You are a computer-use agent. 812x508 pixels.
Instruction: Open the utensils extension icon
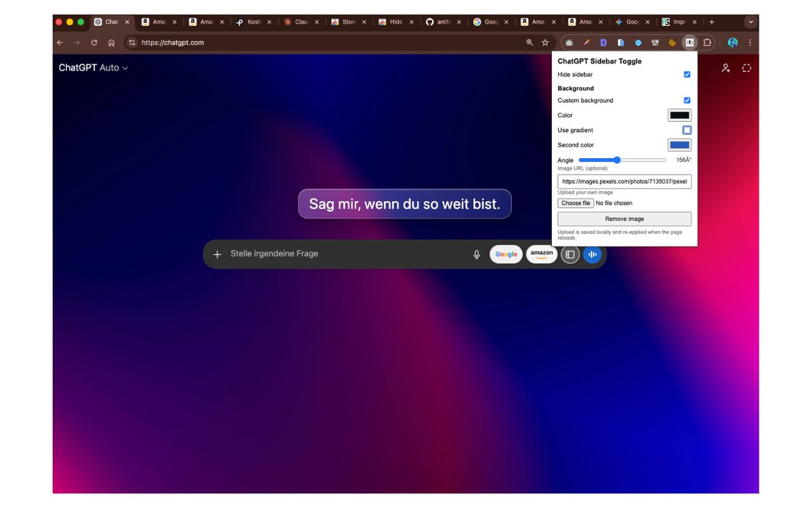click(655, 43)
